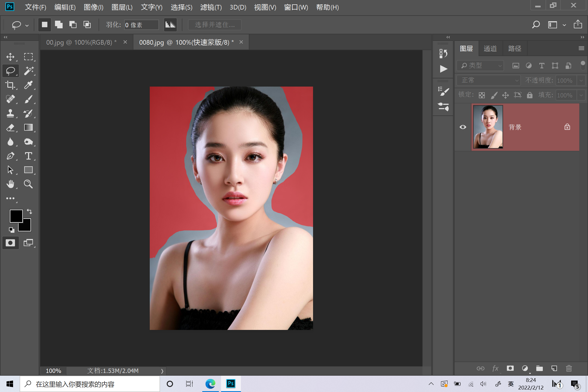Open the workspace switcher dropdown arrow
The width and height of the screenshot is (588, 392).
[x=564, y=25]
